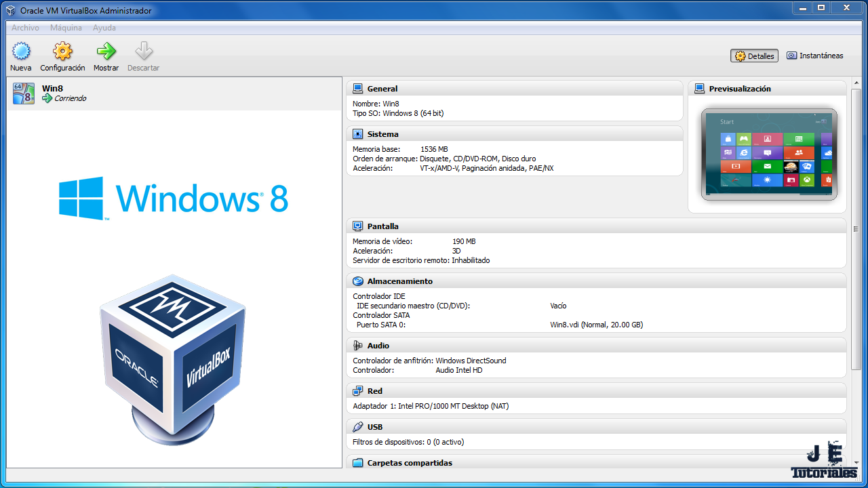
Task: Click the scrollbar up arrow
Action: pyautogui.click(x=856, y=83)
